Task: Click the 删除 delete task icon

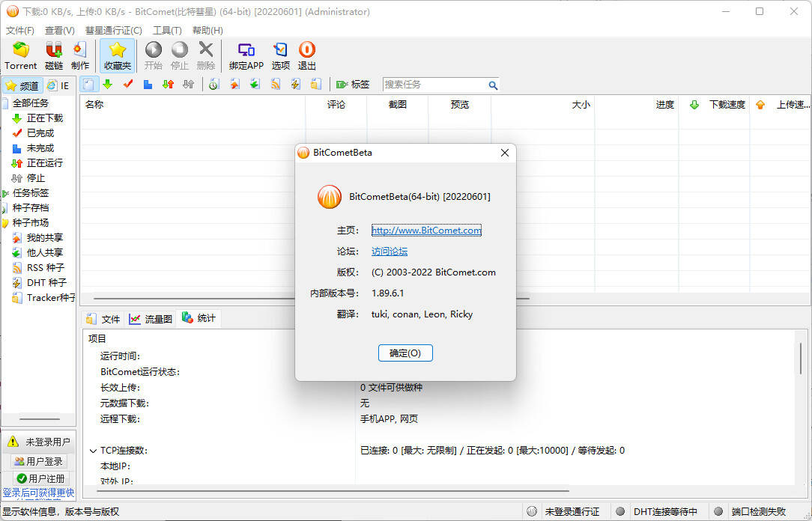Action: pos(205,55)
